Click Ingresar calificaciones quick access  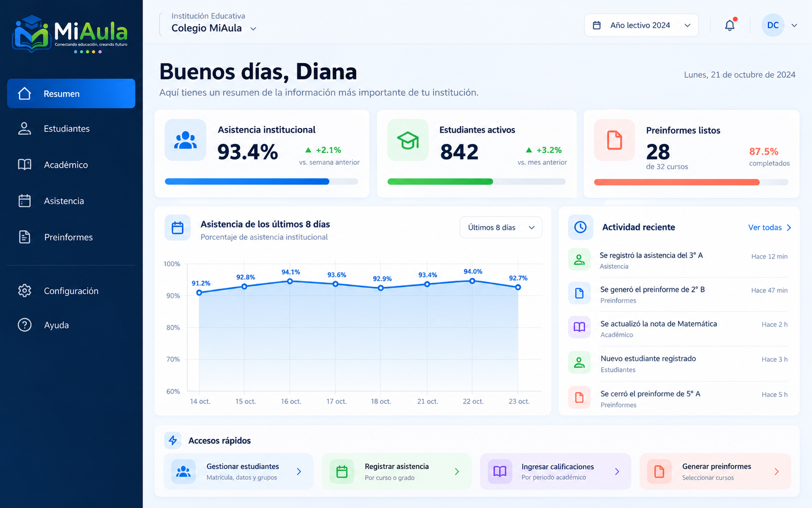click(x=555, y=472)
